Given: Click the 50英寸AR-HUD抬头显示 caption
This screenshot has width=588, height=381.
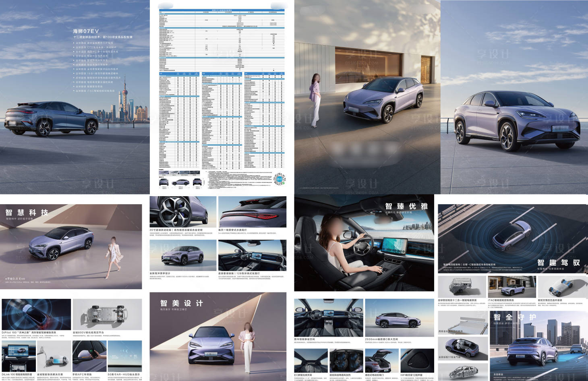Looking at the screenshot, I should point(124,374).
